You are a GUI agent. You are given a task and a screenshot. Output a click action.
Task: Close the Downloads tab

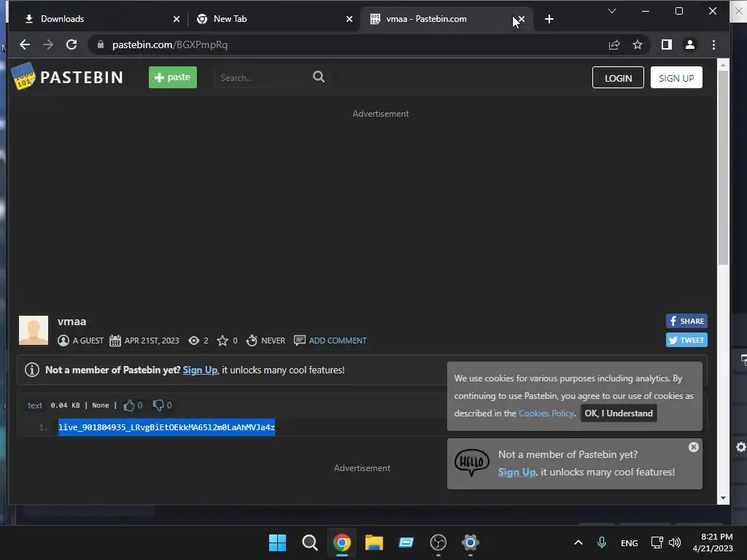[x=177, y=19]
